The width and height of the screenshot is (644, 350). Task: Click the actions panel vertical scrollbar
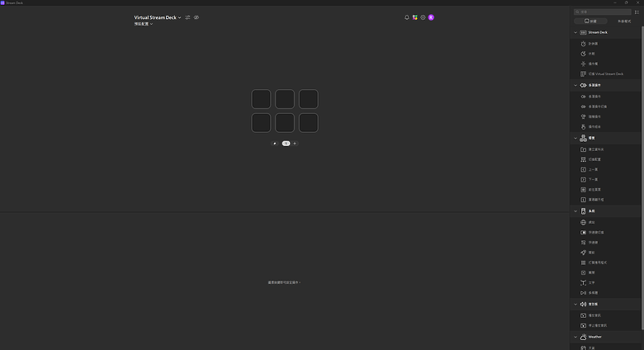point(642,177)
